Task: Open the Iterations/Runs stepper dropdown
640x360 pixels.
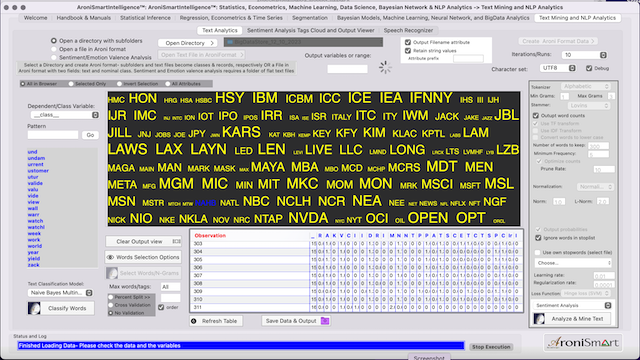Action: tap(603, 55)
